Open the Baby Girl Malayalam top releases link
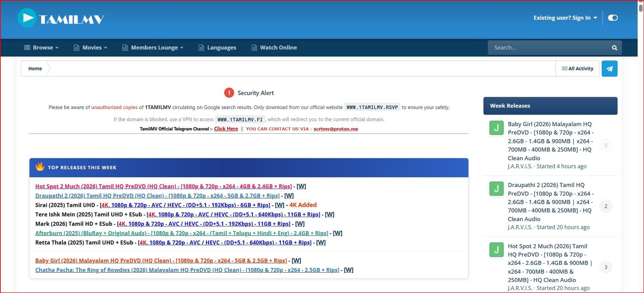 click(x=161, y=261)
